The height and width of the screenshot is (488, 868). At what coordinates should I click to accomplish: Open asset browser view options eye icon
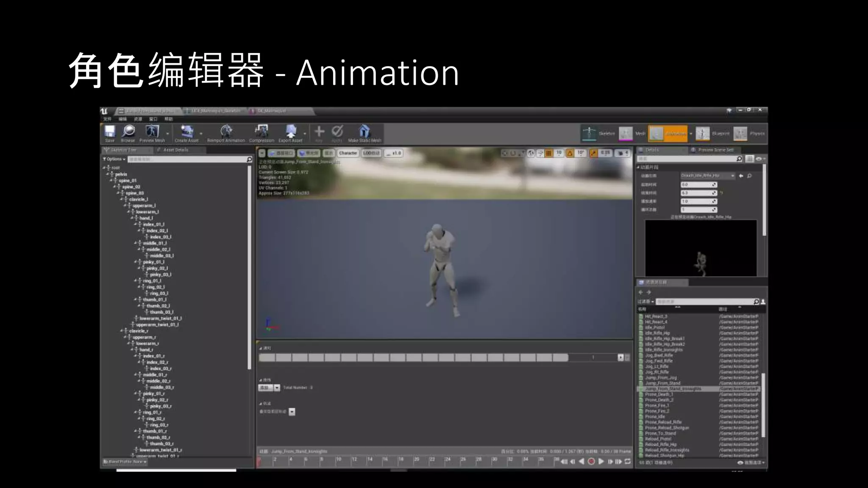[740, 463]
